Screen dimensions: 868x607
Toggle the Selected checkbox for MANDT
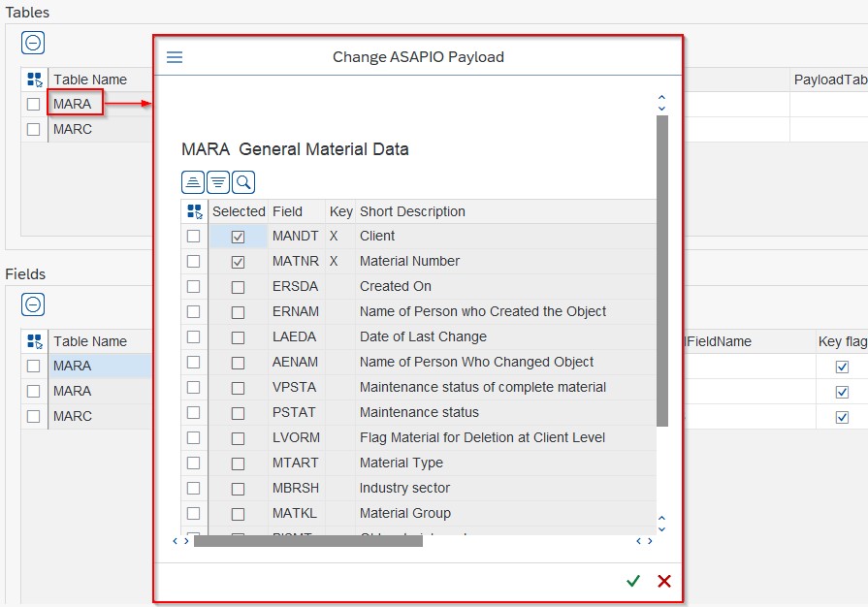[238, 237]
